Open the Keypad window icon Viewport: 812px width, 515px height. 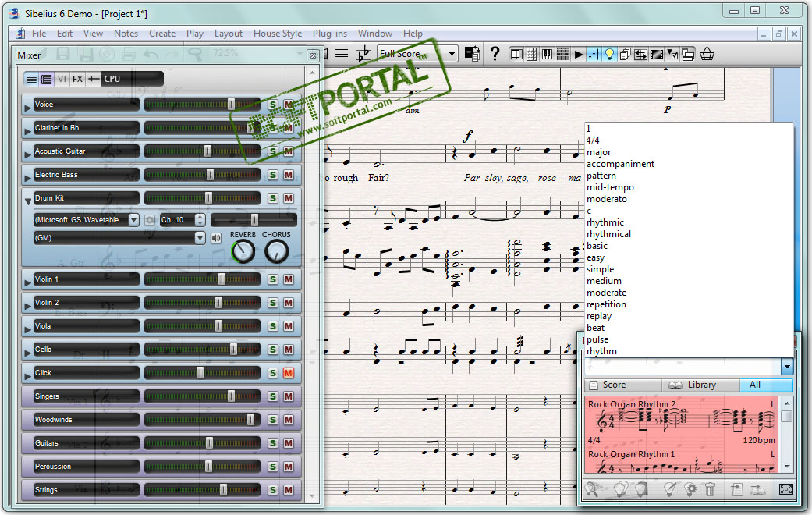pos(531,54)
